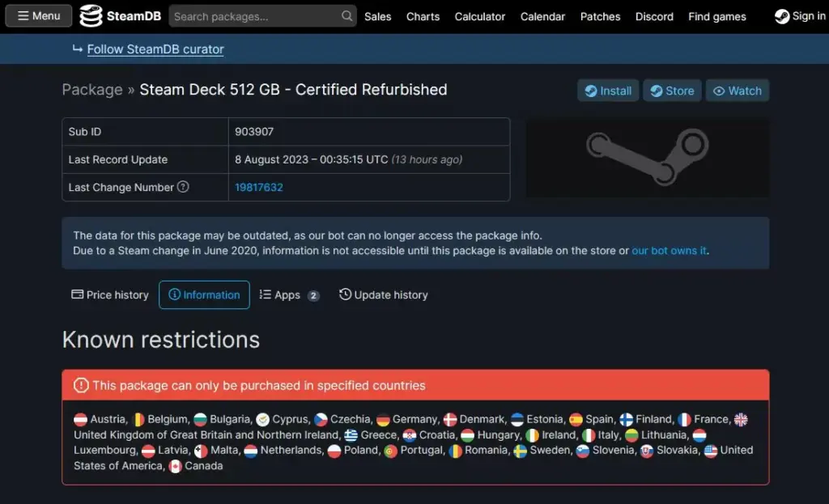Viewport: 829px width, 504px height.
Task: Click the Netherlands flag icon
Action: click(251, 451)
